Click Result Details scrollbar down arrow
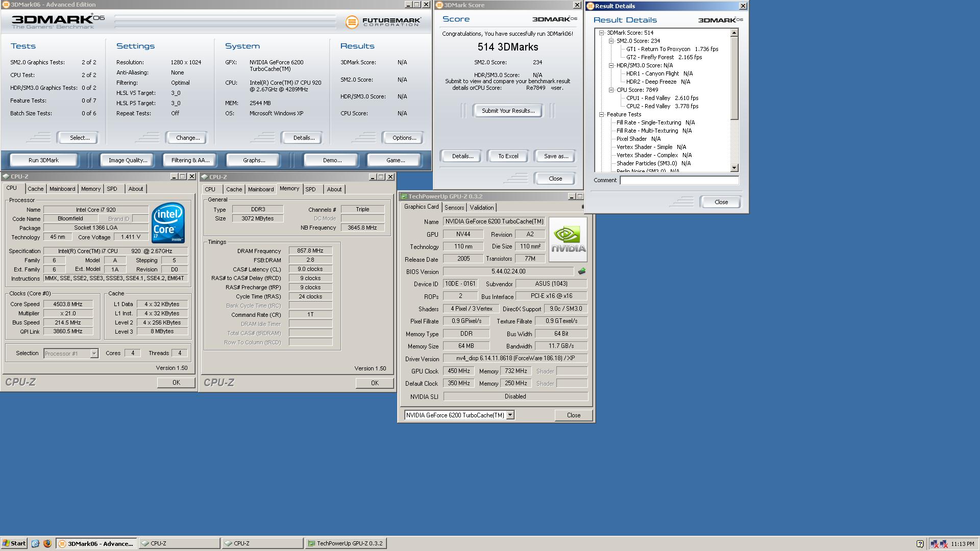Viewport: 980px width, 551px height. pos(734,168)
